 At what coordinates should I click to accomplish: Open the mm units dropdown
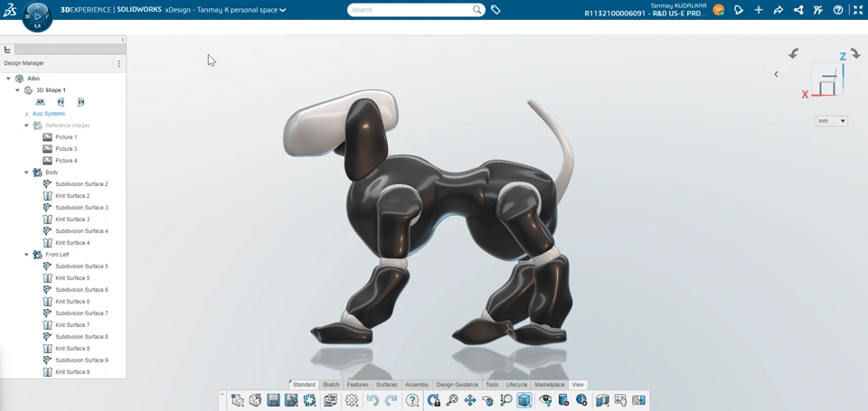(832, 120)
